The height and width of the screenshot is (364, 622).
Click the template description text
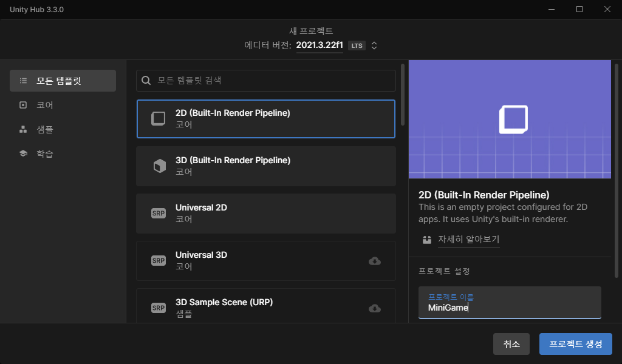pos(503,213)
